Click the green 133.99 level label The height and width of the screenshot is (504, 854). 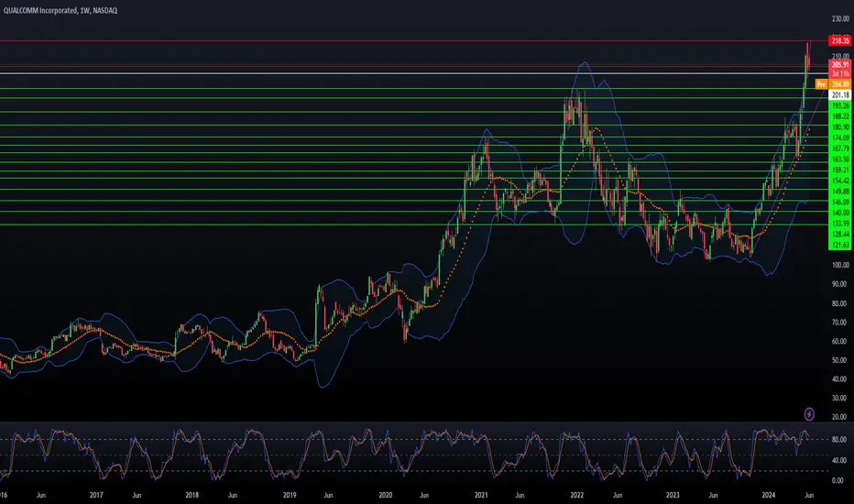pos(840,224)
